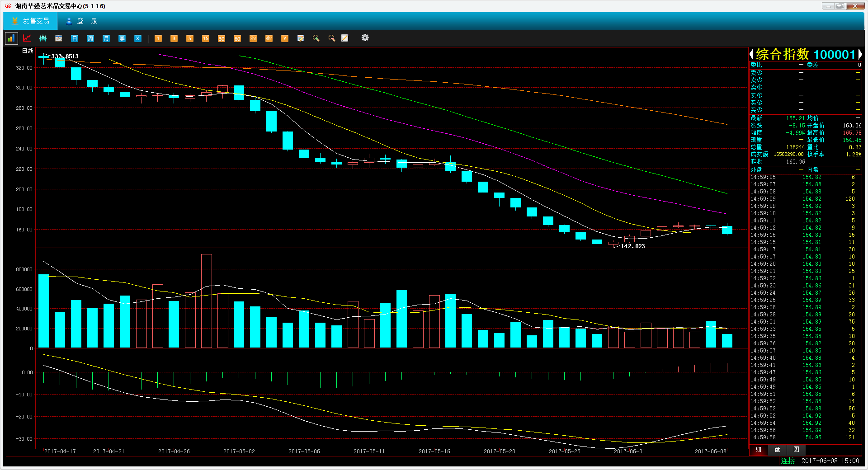This screenshot has height=470, width=868.
Task: Click the blue X period icon
Action: (x=138, y=38)
